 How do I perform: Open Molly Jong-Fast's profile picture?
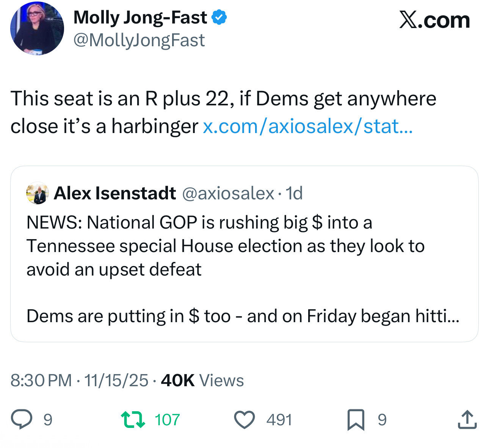(x=37, y=28)
